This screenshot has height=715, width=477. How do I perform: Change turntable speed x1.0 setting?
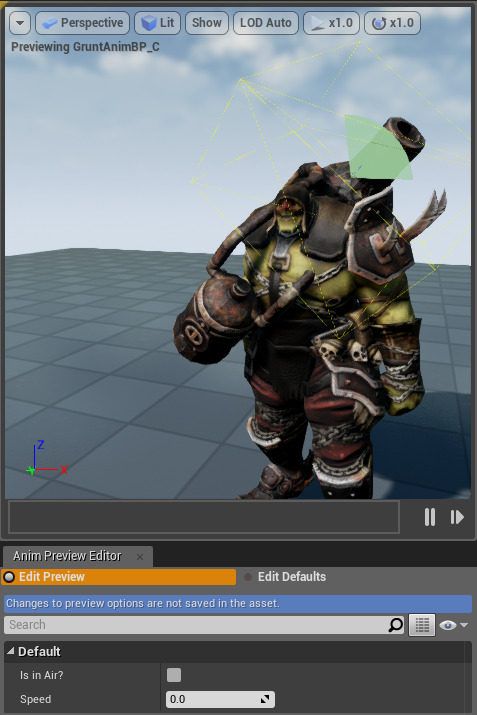392,23
